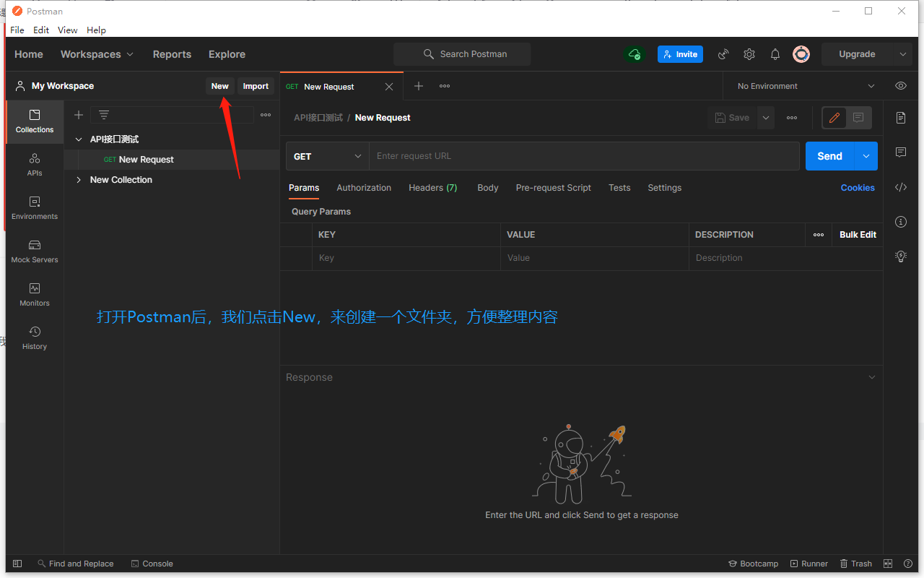Open the File menu
The image size is (924, 578).
pyautogui.click(x=17, y=30)
